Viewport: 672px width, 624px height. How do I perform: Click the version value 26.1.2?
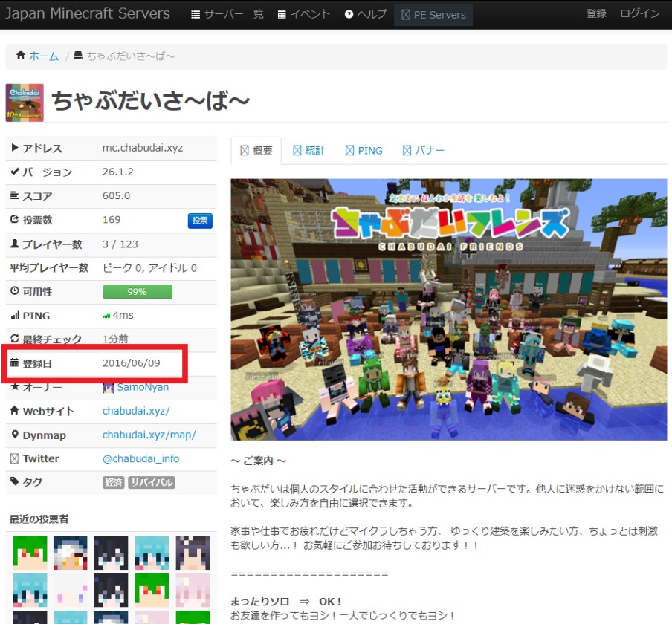click(x=118, y=172)
